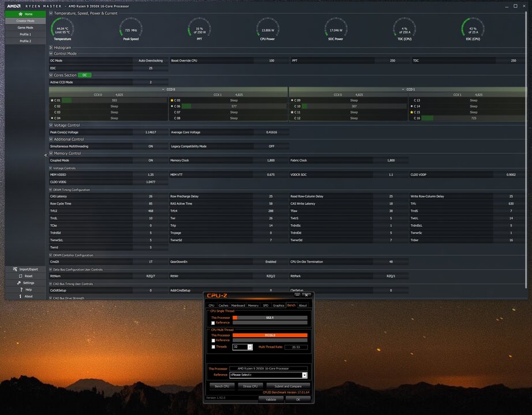The image size is (532, 415).
Task: Click the star icon beside core C 01
Action: click(52, 100)
